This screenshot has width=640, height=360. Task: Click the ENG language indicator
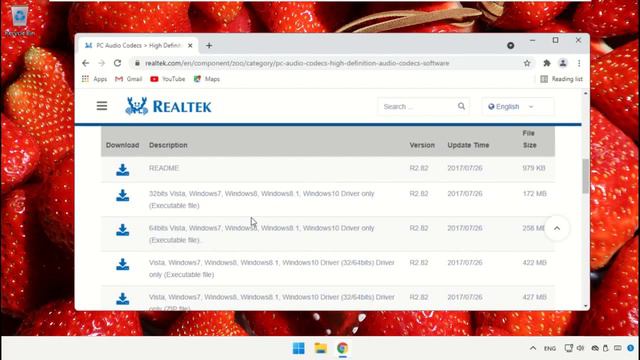point(550,349)
